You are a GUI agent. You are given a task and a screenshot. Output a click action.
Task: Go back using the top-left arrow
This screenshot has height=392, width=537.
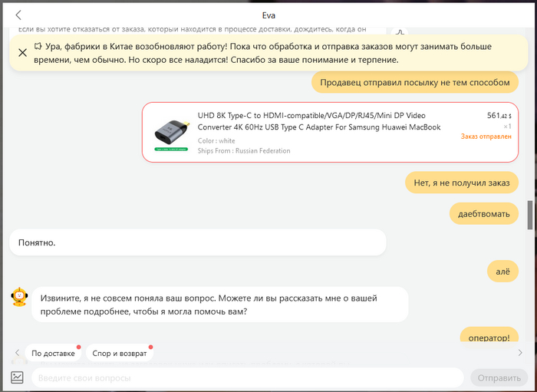[18, 15]
